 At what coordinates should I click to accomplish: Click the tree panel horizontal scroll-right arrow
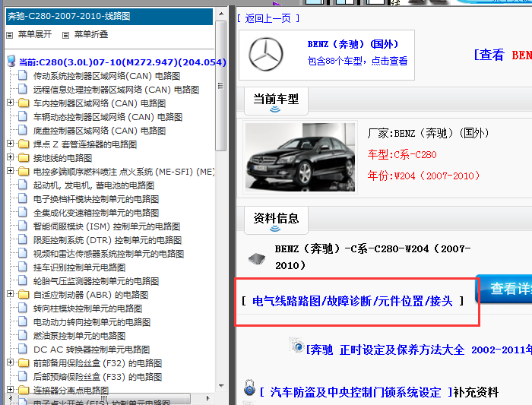[x=208, y=399]
